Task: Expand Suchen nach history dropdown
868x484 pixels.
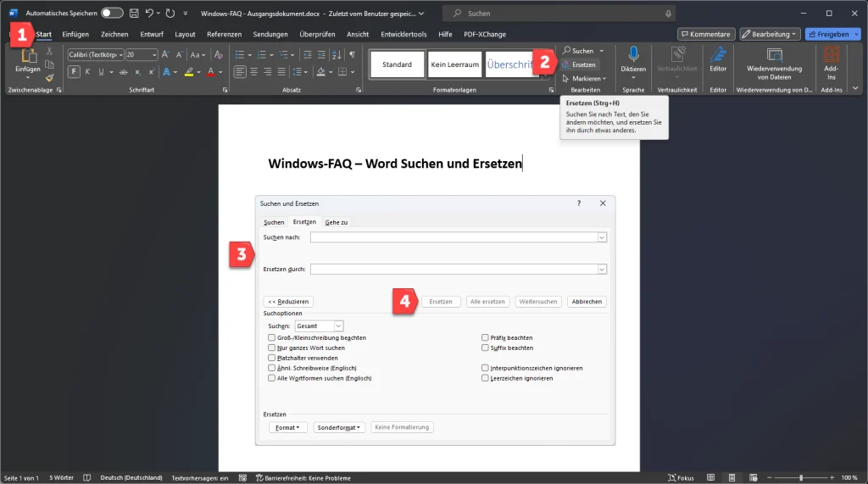Action: click(x=602, y=237)
